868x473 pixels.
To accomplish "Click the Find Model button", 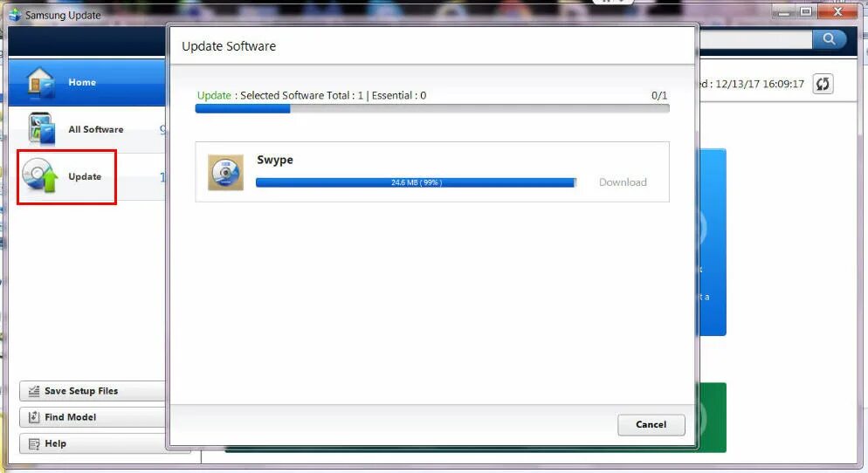I will pyautogui.click(x=93, y=416).
